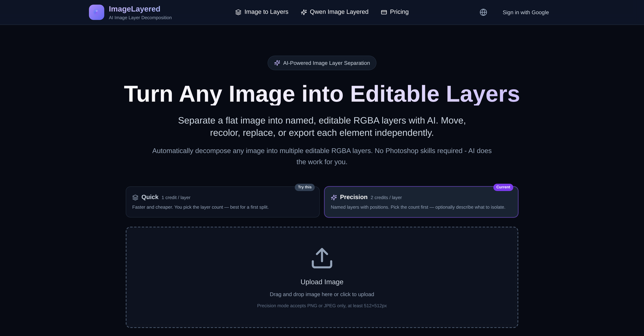Click the 'AI Image Layer Decomposition' tagline

(x=140, y=18)
